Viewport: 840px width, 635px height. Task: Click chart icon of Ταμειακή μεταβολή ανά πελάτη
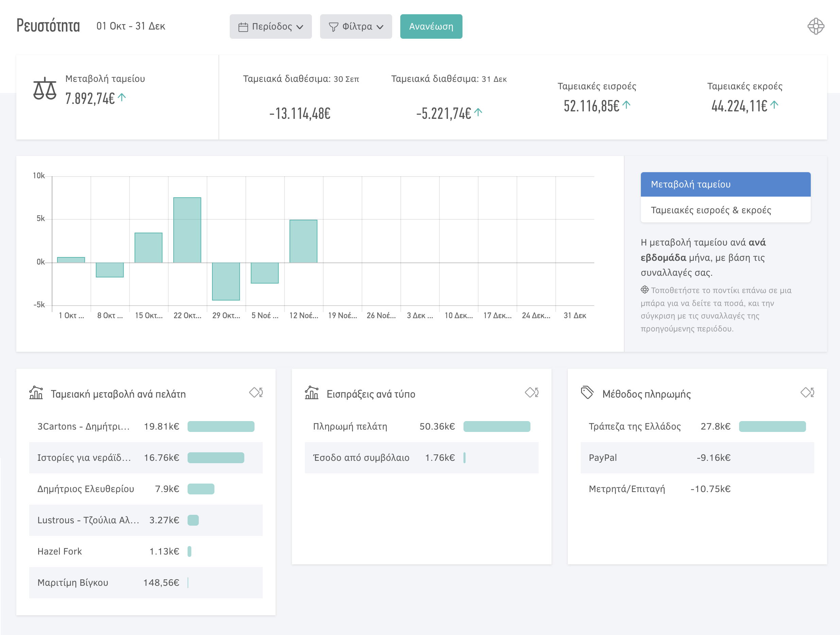[36, 393]
